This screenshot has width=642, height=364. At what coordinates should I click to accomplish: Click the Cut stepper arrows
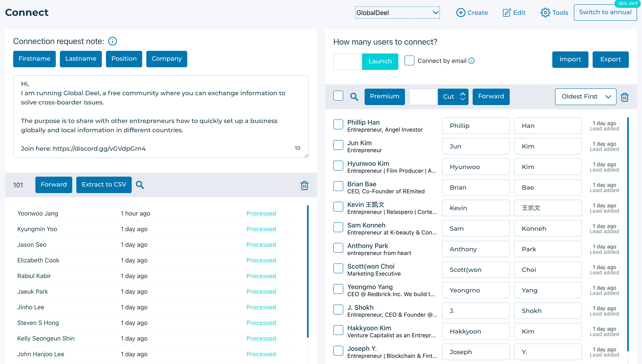(x=463, y=97)
